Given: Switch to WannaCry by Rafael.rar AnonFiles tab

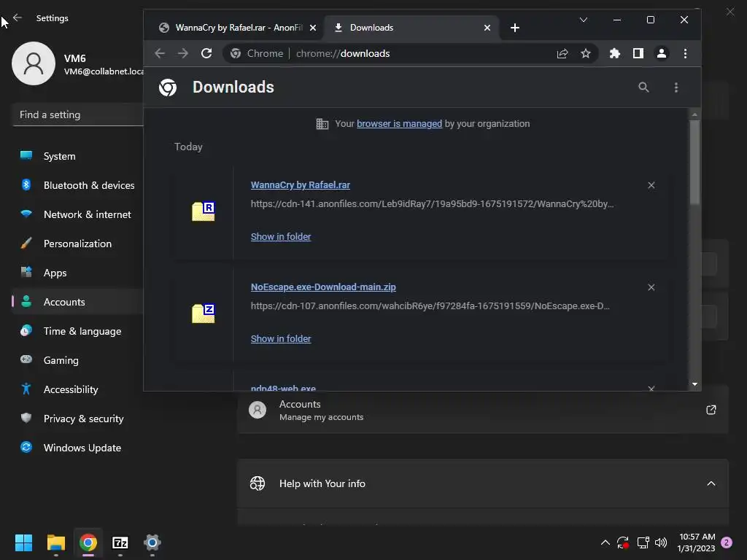Looking at the screenshot, I should [x=237, y=28].
